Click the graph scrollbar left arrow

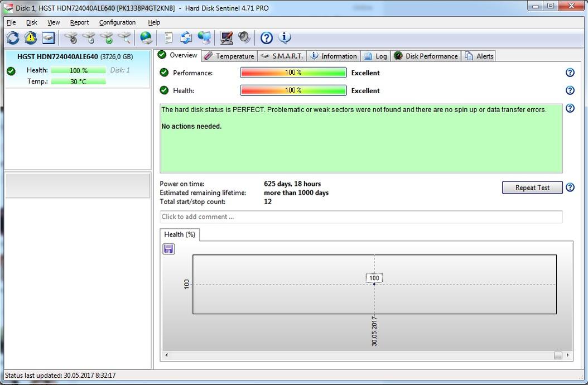[166, 355]
